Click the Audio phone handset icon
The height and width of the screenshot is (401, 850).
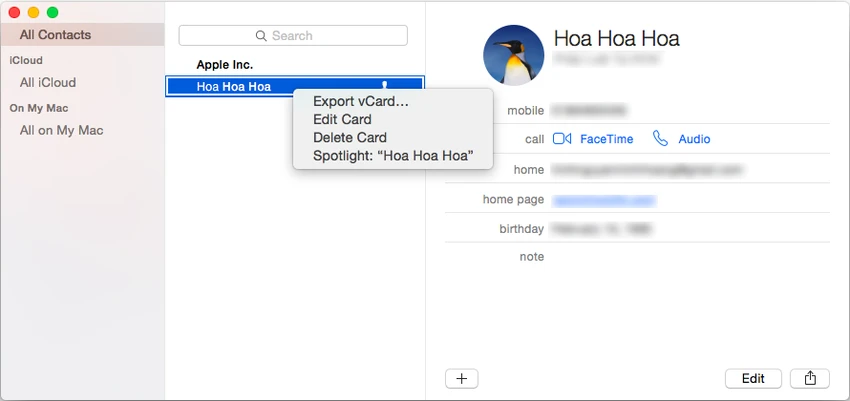click(x=660, y=139)
